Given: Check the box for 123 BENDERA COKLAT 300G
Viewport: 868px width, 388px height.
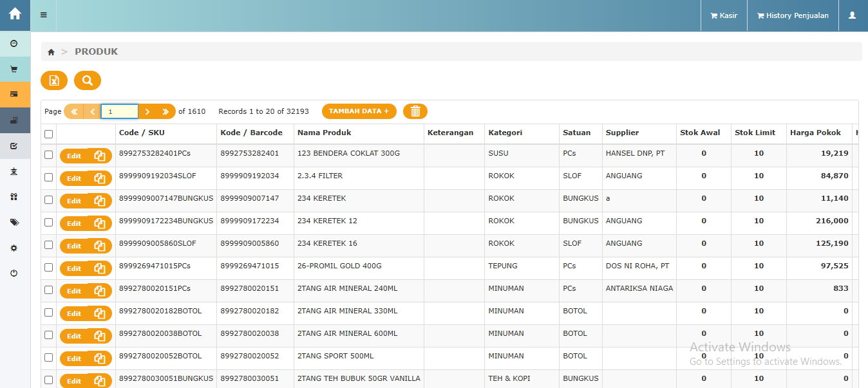Looking at the screenshot, I should (x=48, y=154).
